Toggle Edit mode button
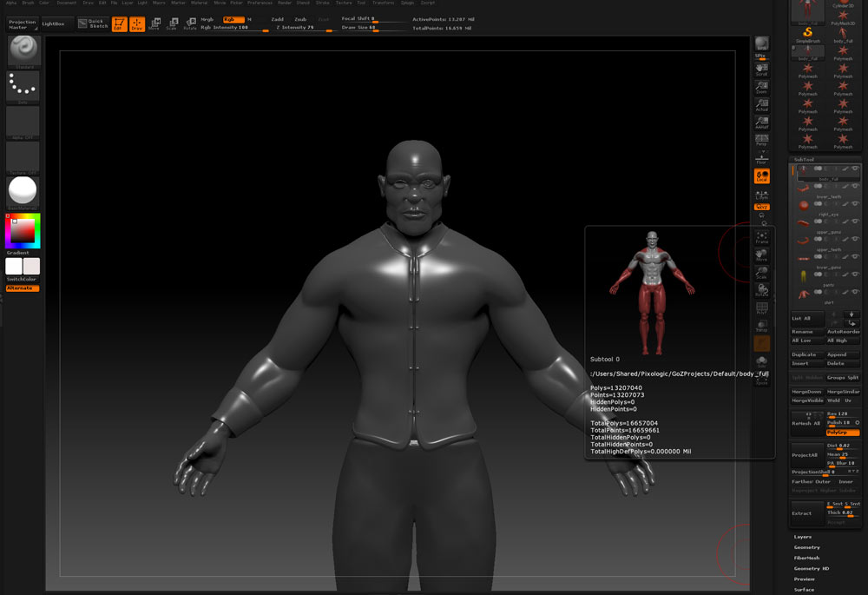The width and height of the screenshot is (868, 595). pyautogui.click(x=119, y=23)
